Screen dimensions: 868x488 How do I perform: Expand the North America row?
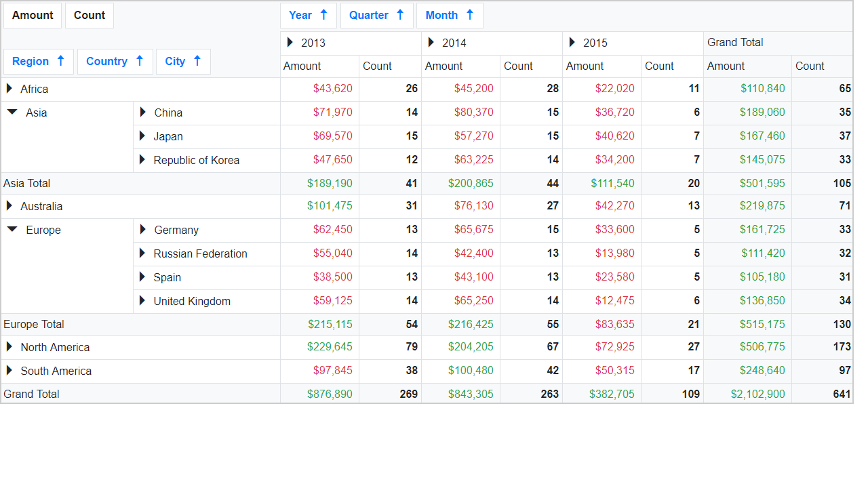[x=9, y=347]
